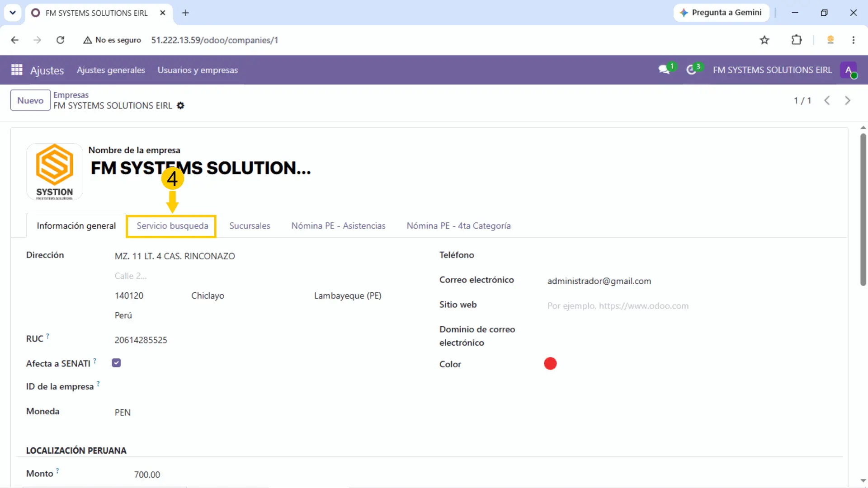Image resolution: width=868 pixels, height=488 pixels.
Task: Open the Empresas breadcrumb link
Action: pyautogui.click(x=71, y=95)
